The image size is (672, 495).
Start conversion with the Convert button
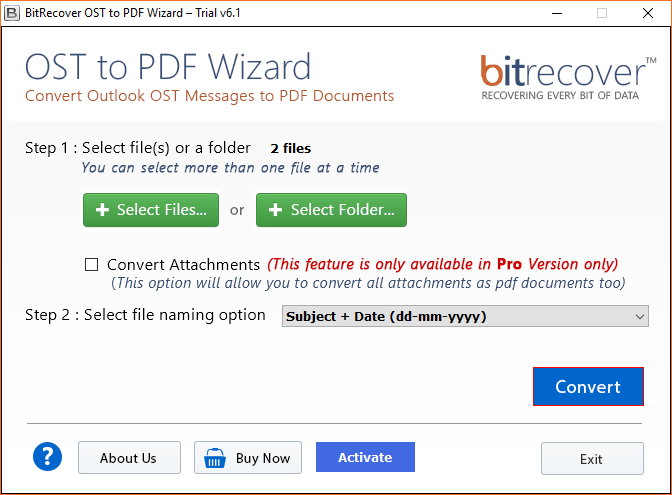[588, 387]
